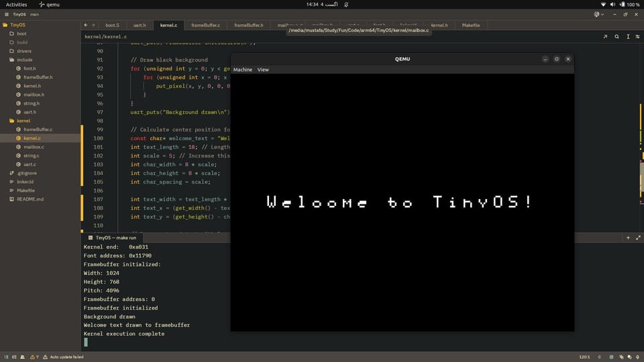Open the clock and calendar in top bar
Image resolution: width=644 pixels, height=362 pixels.
[322, 5]
